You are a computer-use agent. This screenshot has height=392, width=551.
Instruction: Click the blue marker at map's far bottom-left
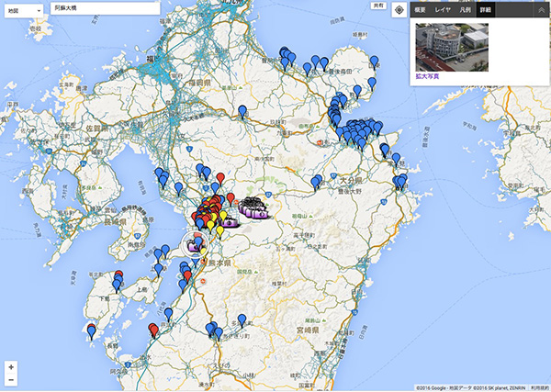(x=91, y=331)
